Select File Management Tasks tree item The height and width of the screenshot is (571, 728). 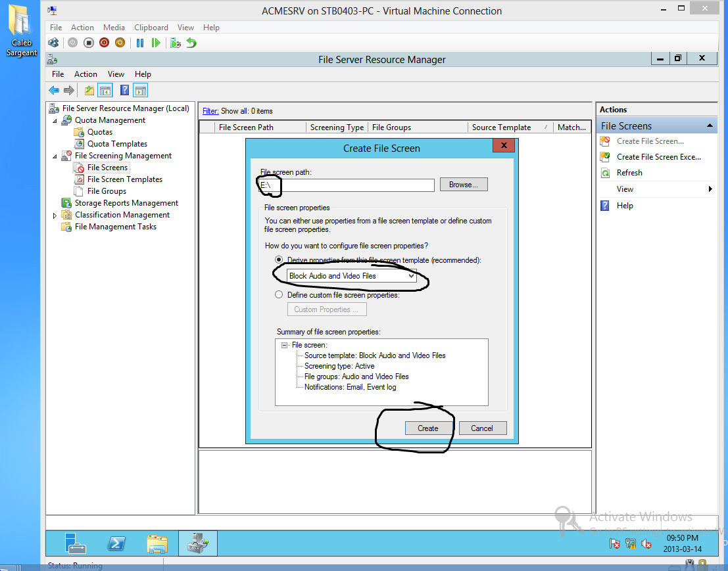115,227
